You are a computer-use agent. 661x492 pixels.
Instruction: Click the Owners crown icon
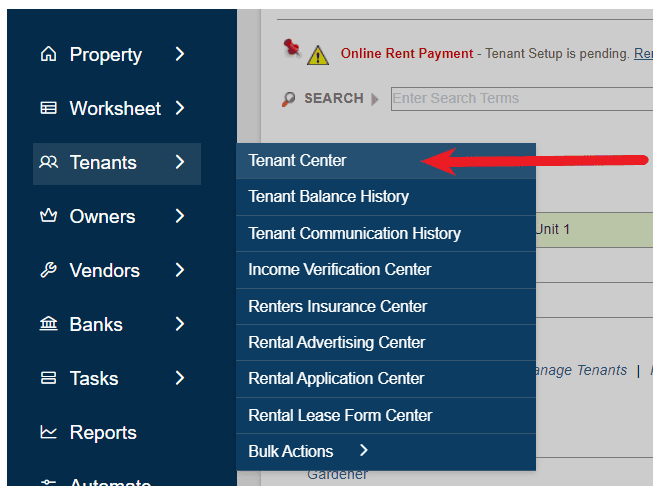click(48, 217)
